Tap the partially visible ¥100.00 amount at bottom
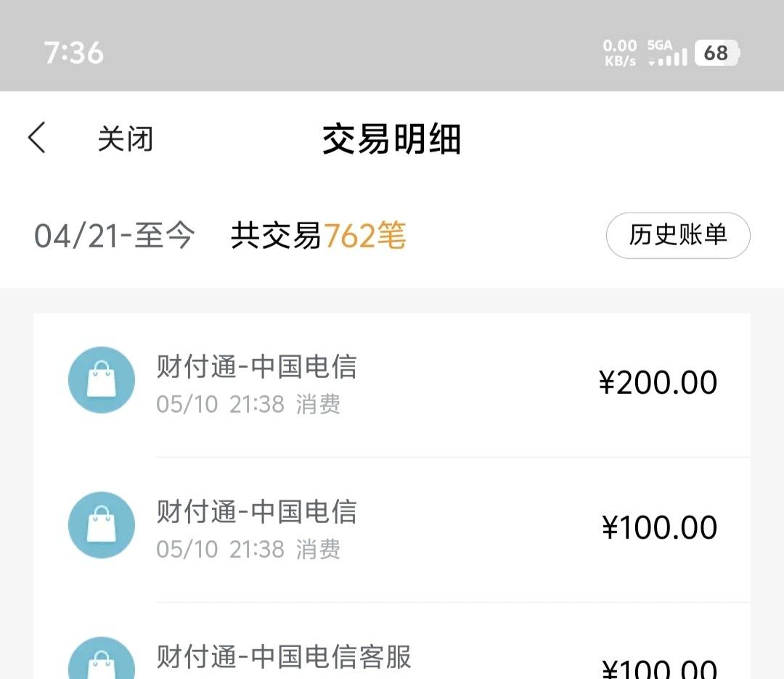Image resolution: width=784 pixels, height=679 pixels. (x=659, y=669)
